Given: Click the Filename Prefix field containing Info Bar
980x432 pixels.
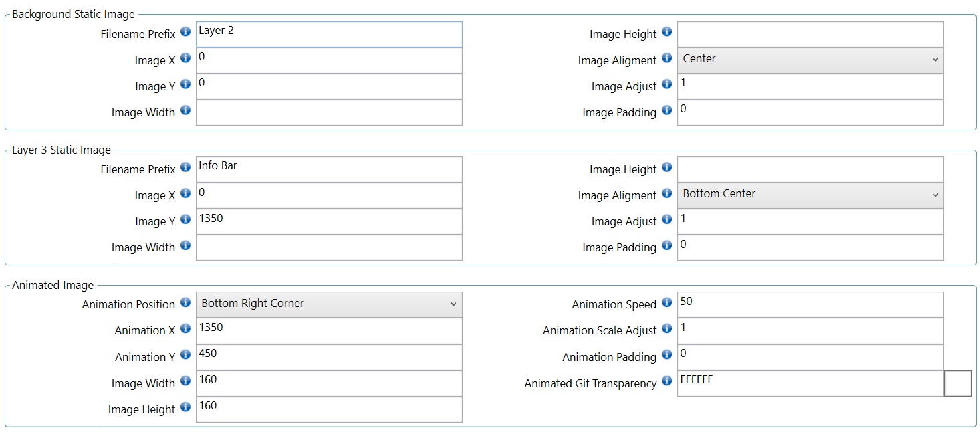Looking at the screenshot, I should 328,169.
